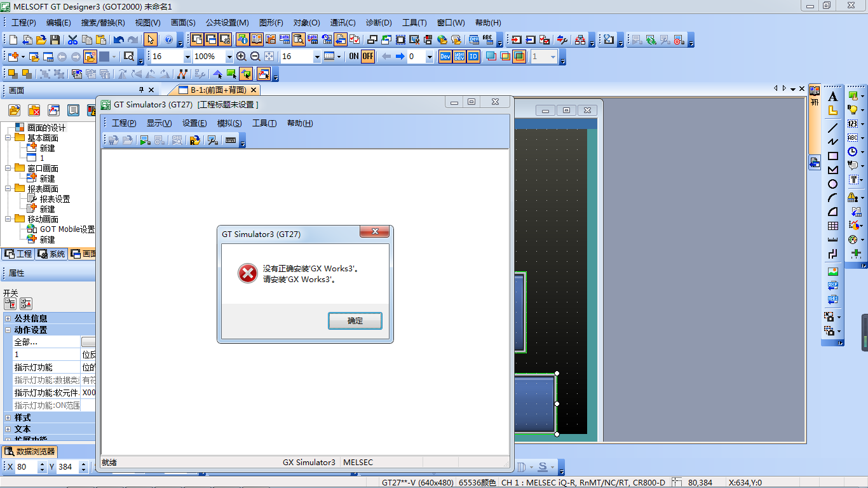This screenshot has height=488, width=868.
Task: Cut selection with the scissors icon
Action: click(72, 39)
